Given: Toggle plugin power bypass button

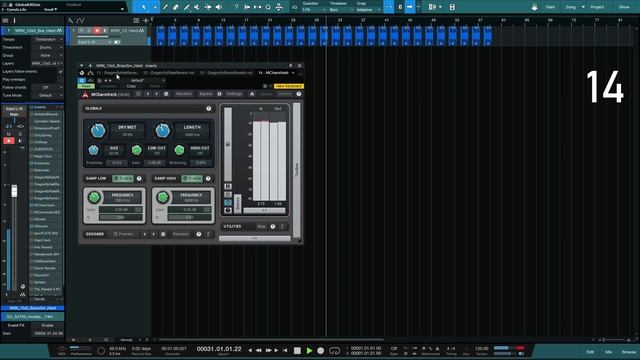Looking at the screenshot, I should click(82, 80).
